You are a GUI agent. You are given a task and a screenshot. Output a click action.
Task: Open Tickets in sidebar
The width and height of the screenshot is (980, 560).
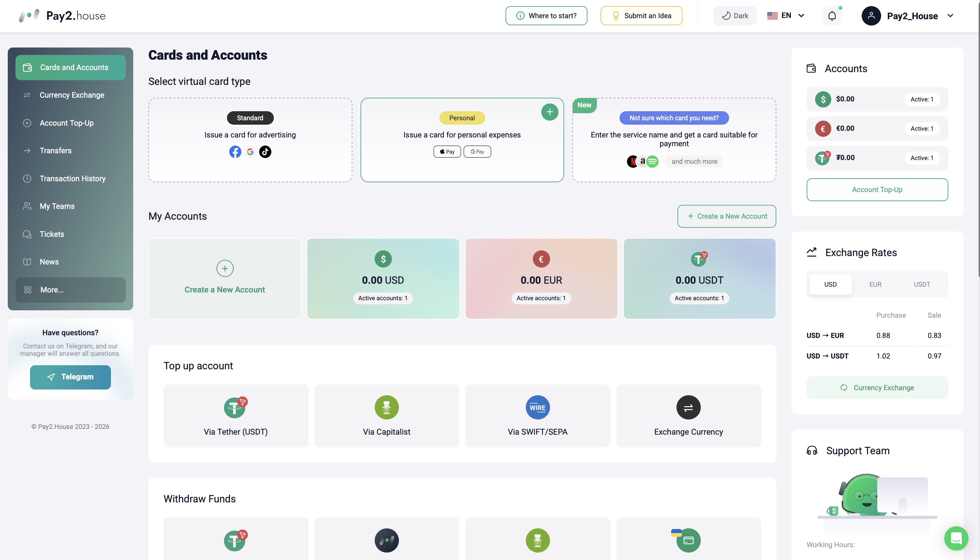pos(70,234)
